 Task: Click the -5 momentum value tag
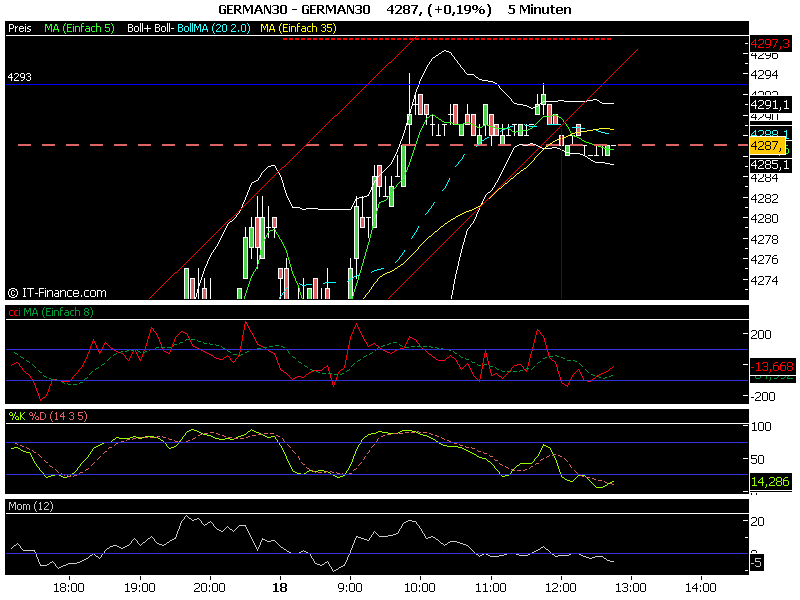(757, 563)
